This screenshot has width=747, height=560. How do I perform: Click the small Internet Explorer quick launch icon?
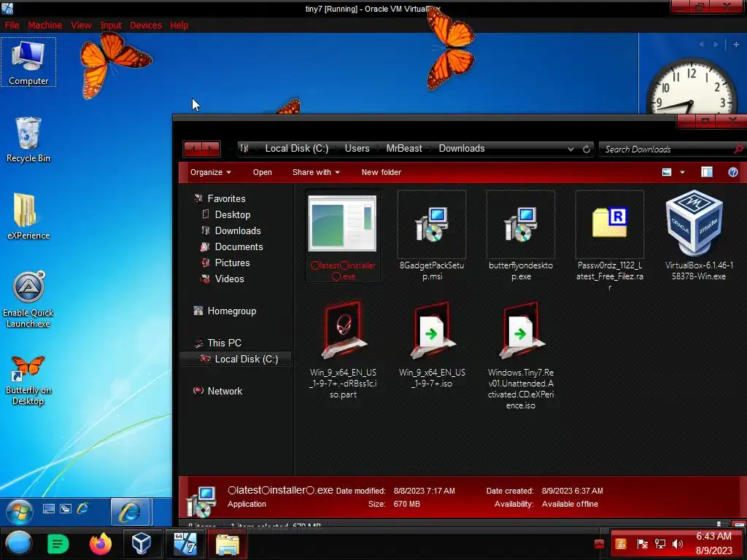(x=82, y=508)
